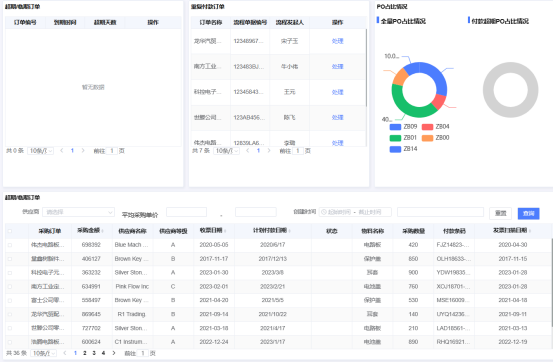Toggle ZB01 green legend swatch
This screenshot has height=363, width=554.
click(395, 138)
